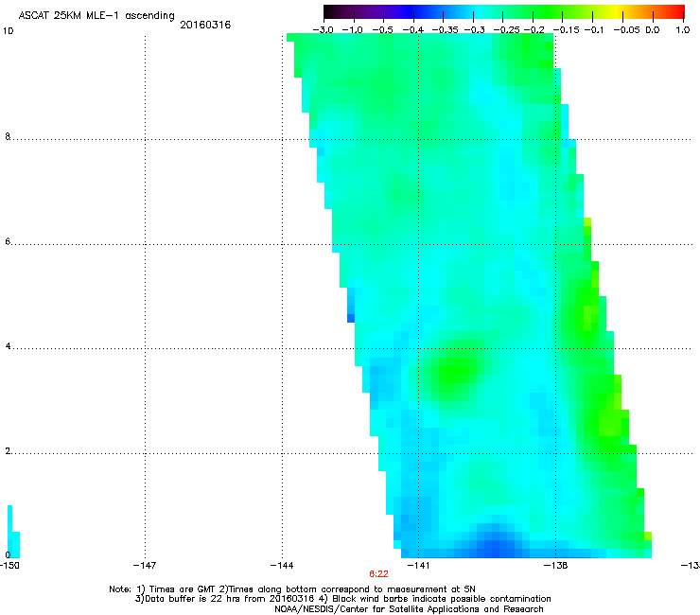Image resolution: width=700 pixels, height=615 pixels.
Task: Click the color bar label -1.0
Action: [352, 30]
